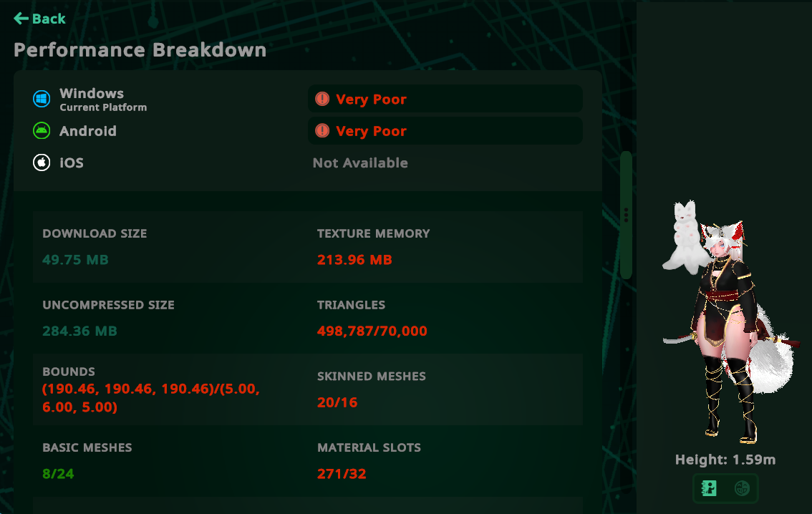The width and height of the screenshot is (812, 514).
Task: Switch to avatar pose view icon
Action: [710, 488]
